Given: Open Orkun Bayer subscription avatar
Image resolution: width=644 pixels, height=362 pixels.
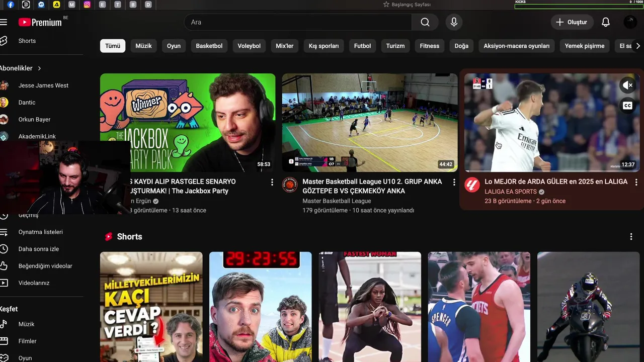Looking at the screenshot, I should coord(4,120).
